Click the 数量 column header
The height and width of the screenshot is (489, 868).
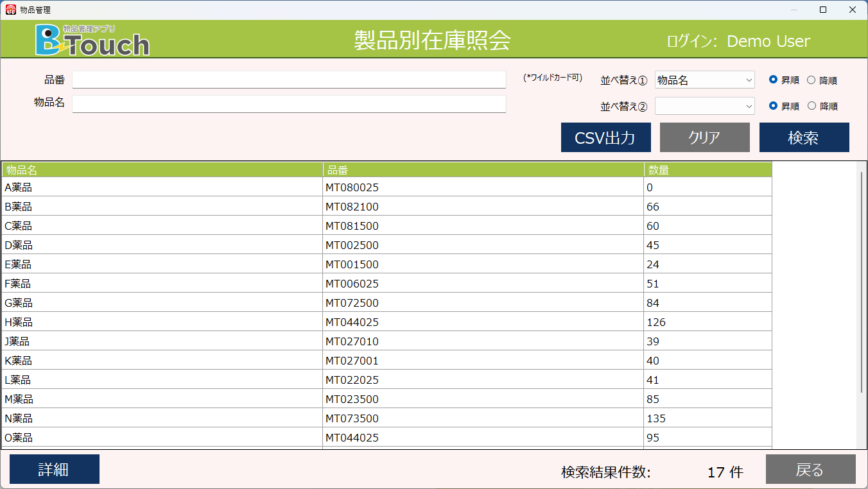click(x=708, y=170)
